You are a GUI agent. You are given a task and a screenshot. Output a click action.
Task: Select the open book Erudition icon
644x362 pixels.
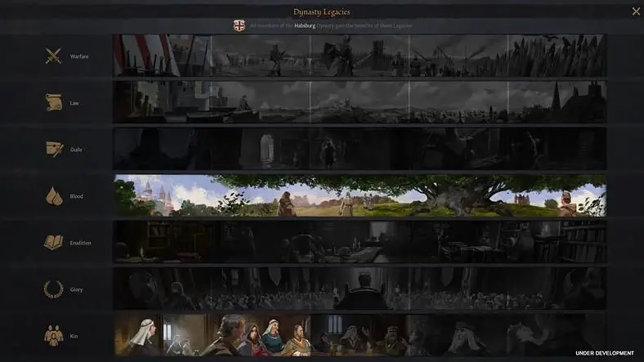pyautogui.click(x=54, y=243)
